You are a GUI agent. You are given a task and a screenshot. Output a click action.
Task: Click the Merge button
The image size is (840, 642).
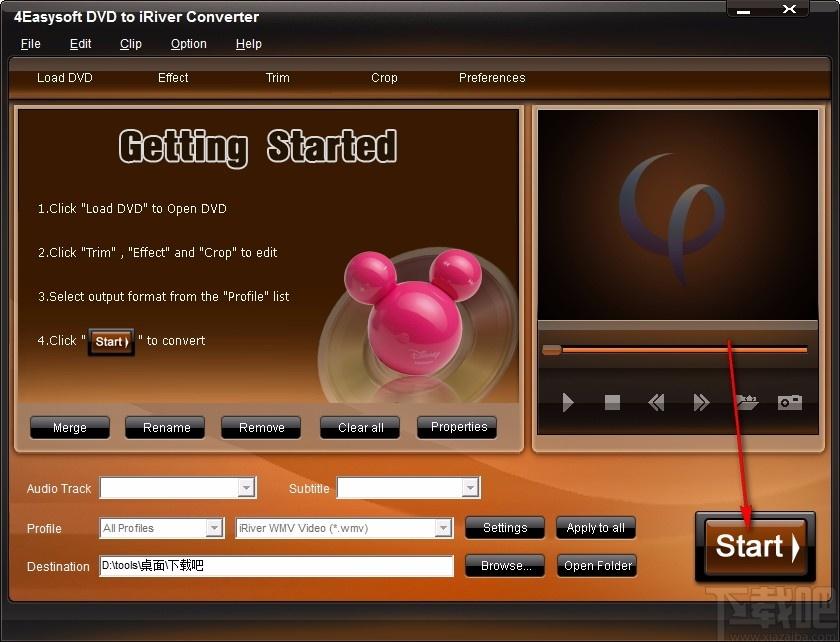click(70, 428)
